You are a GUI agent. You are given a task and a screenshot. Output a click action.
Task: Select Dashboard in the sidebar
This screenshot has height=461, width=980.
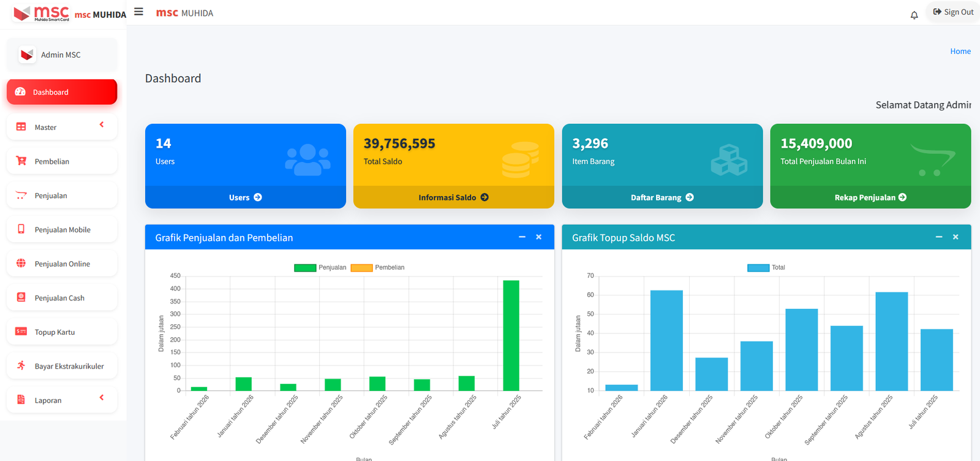tap(62, 92)
